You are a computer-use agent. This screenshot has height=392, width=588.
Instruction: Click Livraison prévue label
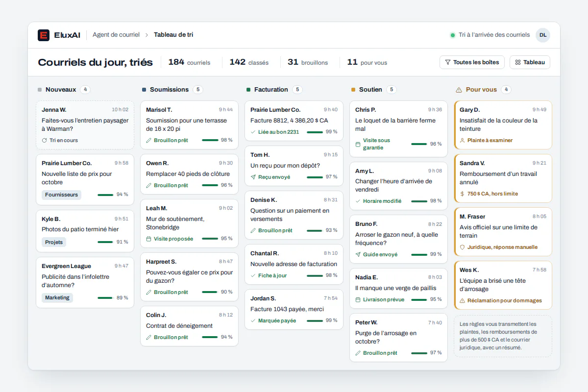click(384, 299)
